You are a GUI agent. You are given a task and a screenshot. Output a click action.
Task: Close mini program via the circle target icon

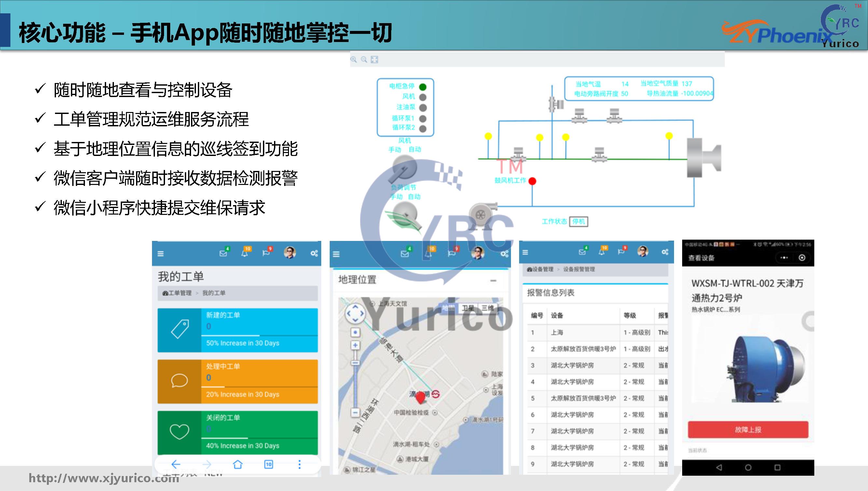point(802,258)
